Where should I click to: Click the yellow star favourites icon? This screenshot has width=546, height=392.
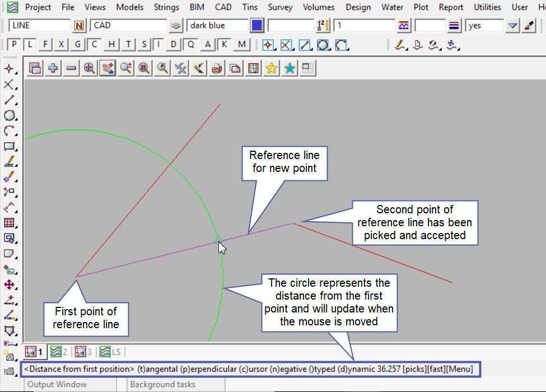pos(272,68)
